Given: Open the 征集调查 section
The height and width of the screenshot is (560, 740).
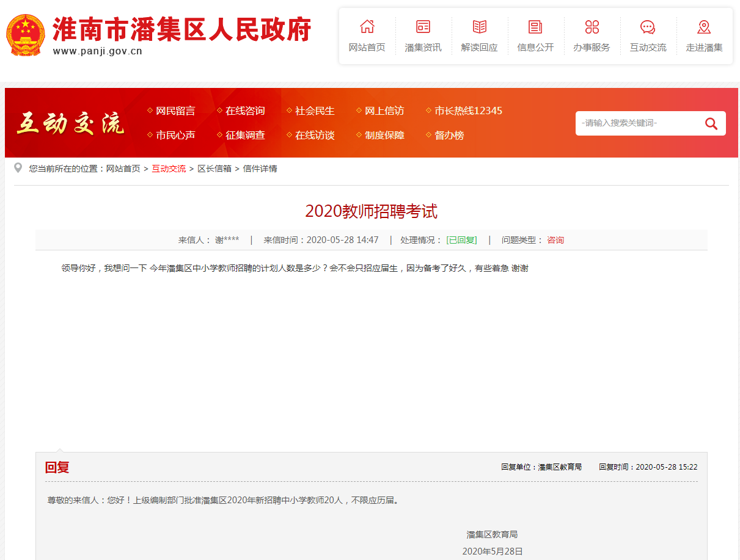Looking at the screenshot, I should pos(245,136).
